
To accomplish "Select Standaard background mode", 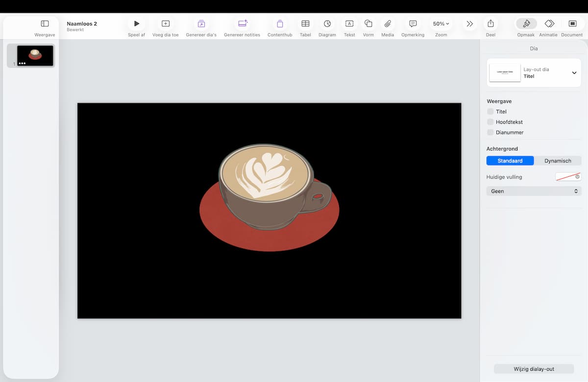I will tap(510, 161).
